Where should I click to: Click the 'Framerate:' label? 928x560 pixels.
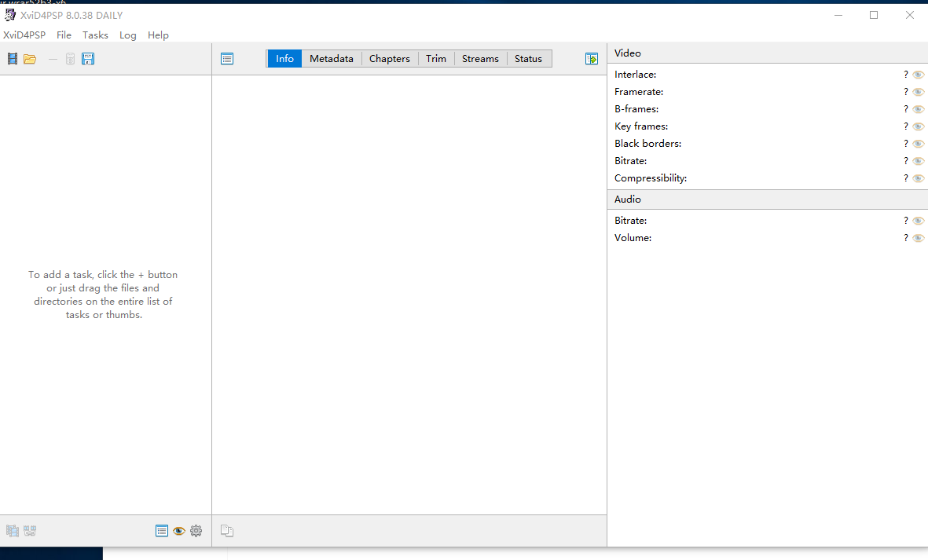[x=639, y=92]
